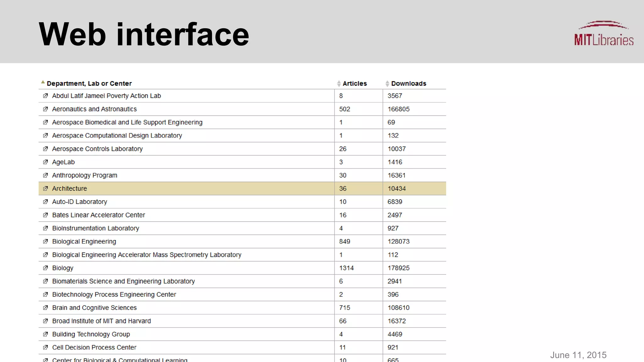This screenshot has height=362, width=644.
Task: Click downloads value 178925
Action: (x=399, y=268)
